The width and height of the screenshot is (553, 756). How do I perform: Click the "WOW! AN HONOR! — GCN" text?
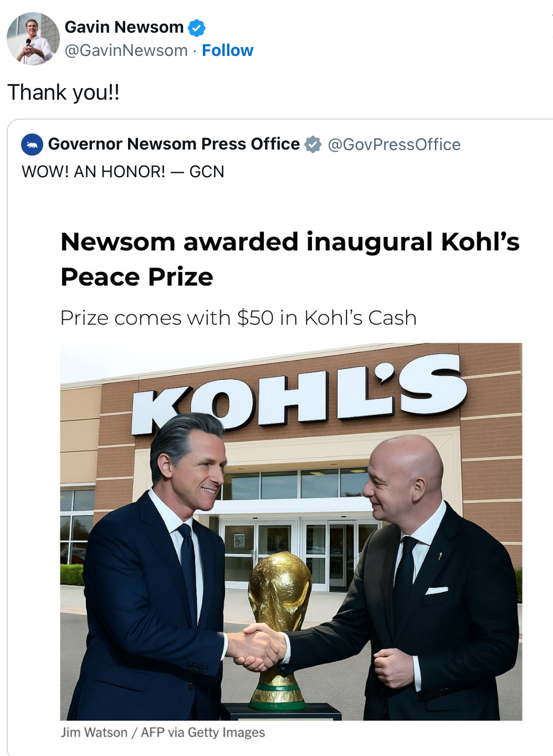pos(123,172)
